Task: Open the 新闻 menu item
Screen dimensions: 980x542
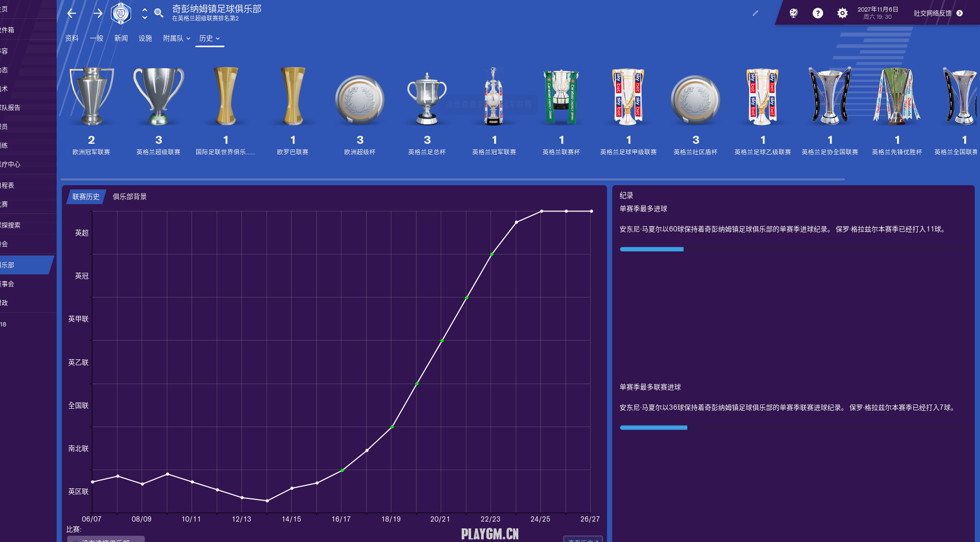Action: (x=121, y=38)
